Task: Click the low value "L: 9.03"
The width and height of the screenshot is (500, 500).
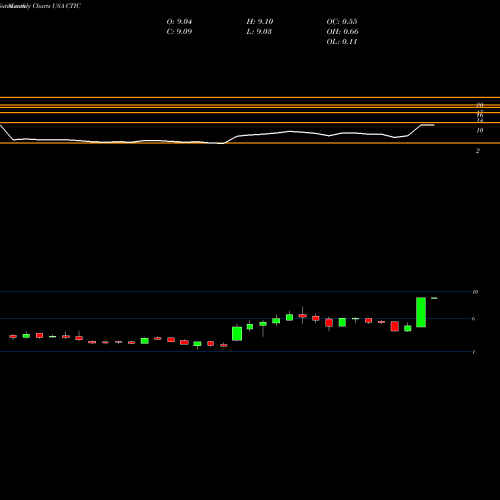Action: 259,32
